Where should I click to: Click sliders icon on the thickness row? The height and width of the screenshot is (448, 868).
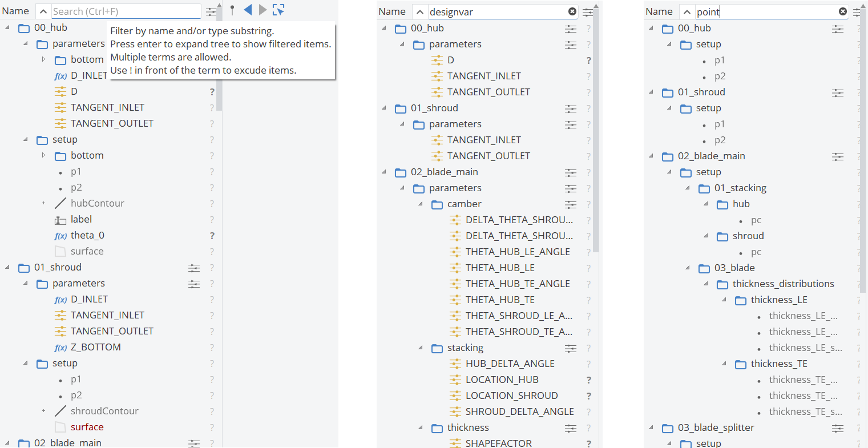(x=571, y=428)
